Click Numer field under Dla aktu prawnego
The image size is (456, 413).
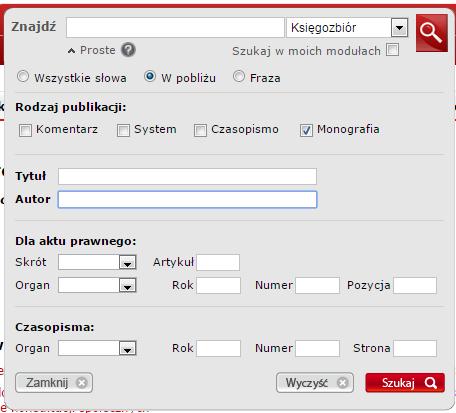(x=317, y=285)
